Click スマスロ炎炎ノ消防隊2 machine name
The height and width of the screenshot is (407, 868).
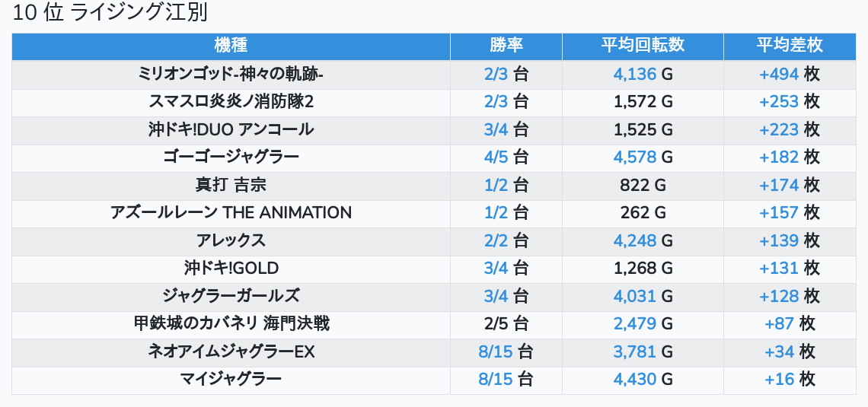click(x=231, y=102)
